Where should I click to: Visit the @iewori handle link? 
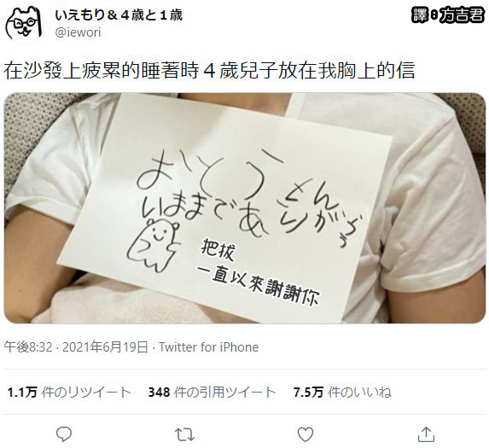(x=78, y=32)
